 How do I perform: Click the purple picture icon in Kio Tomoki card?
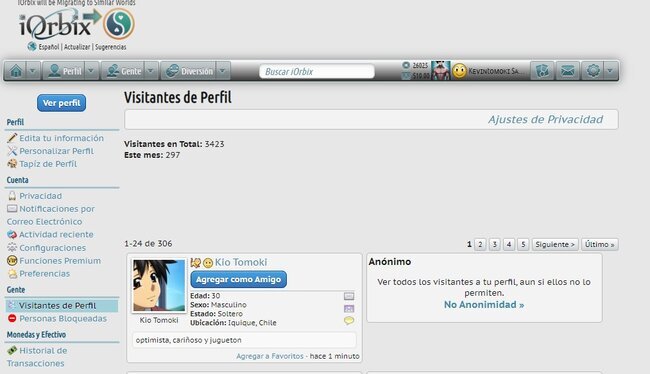[x=349, y=308]
